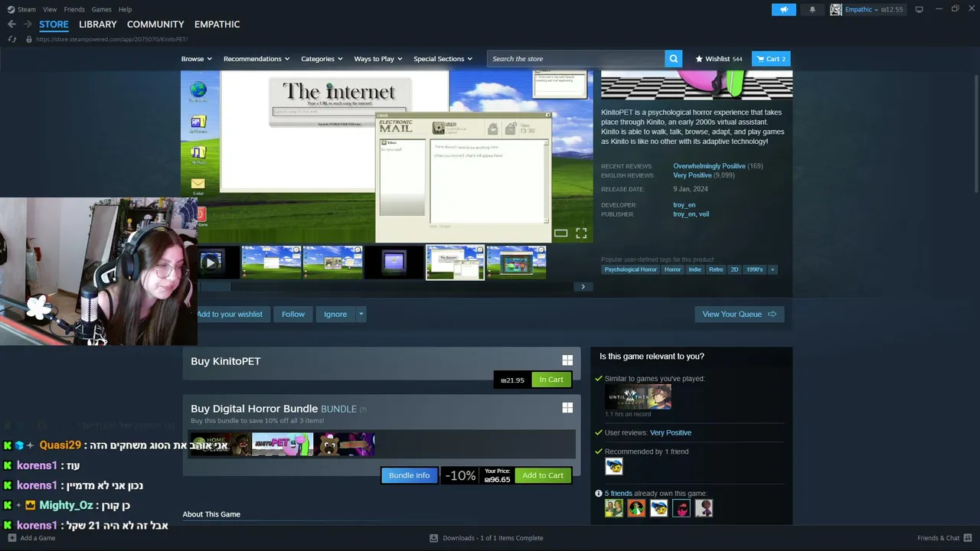Click the page vertical scrollbar
Screen dimensions: 980x551
pos(976,134)
